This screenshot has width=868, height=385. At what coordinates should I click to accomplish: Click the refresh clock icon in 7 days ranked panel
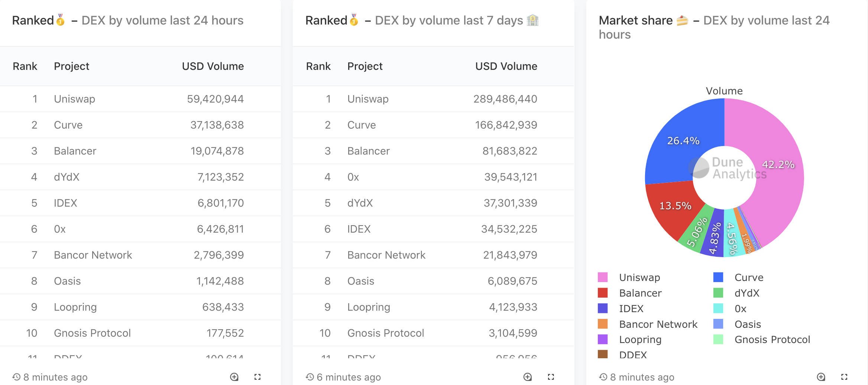pos(310,377)
